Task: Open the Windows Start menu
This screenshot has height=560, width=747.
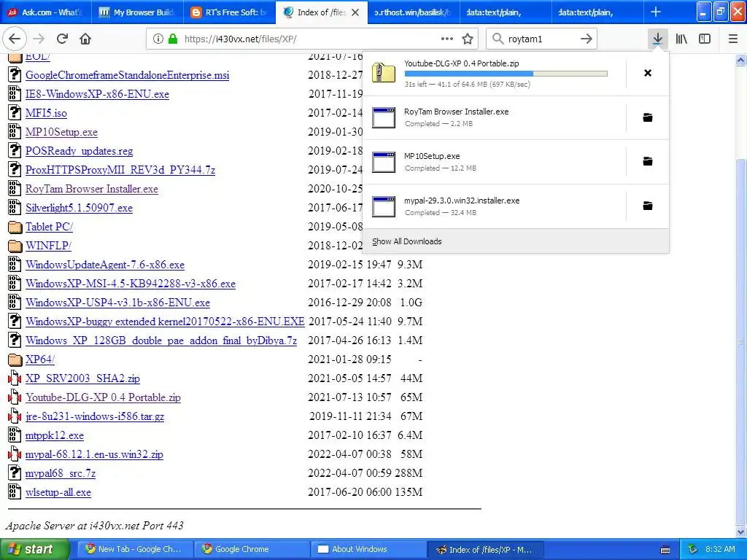Action: [x=34, y=549]
